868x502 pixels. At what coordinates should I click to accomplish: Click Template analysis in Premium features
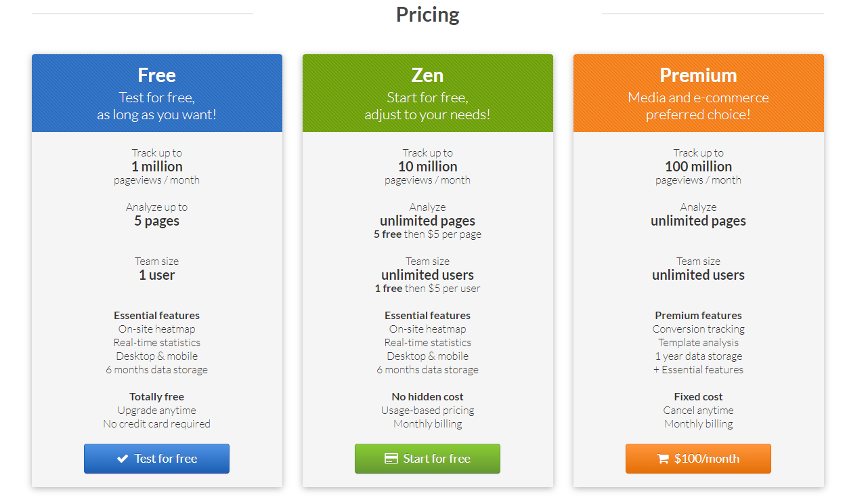(x=698, y=343)
